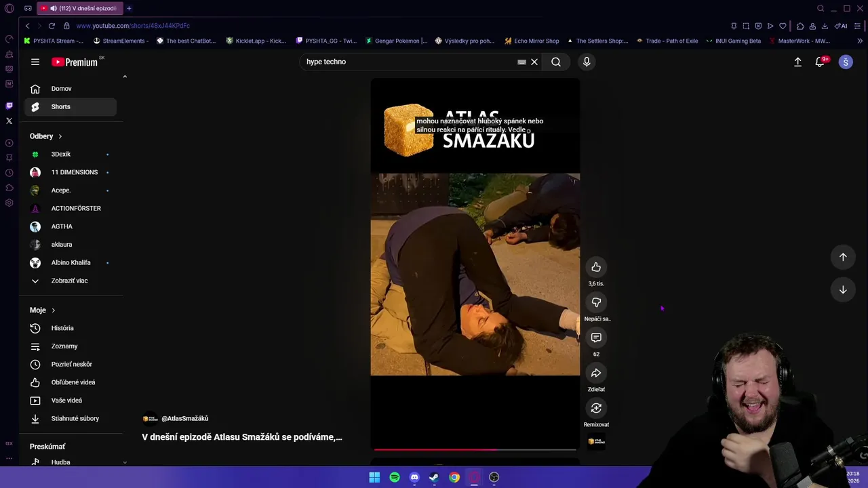Open the YouTube hamburger guide menu
This screenshot has width=868, height=488.
click(35, 62)
